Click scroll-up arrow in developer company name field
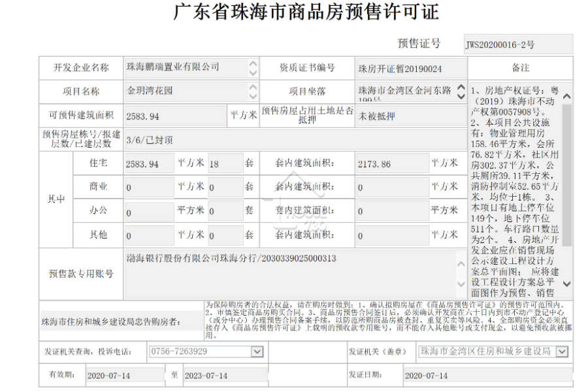 point(253,64)
